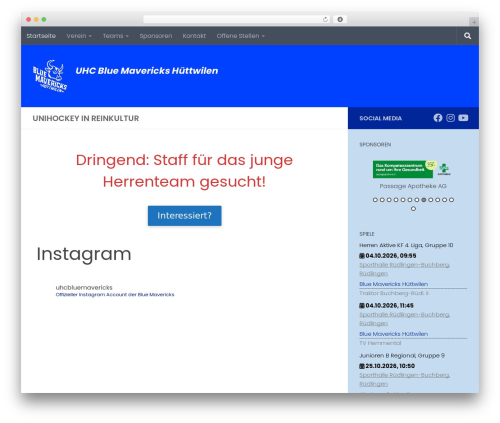
Task: Select the last dot in first carousel row
Action: tap(451, 200)
